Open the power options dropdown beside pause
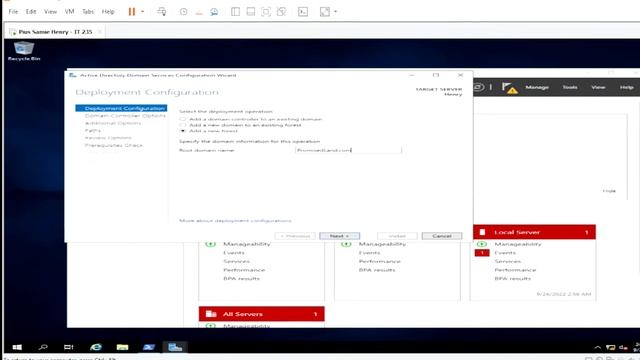This screenshot has height=360, width=640. point(142,12)
